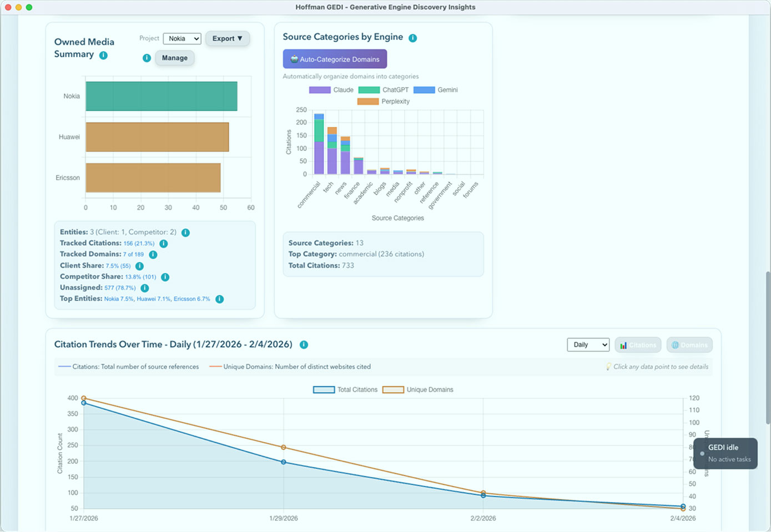Click the tech category stacked bar
Image resolution: width=771 pixels, height=532 pixels.
(x=332, y=151)
